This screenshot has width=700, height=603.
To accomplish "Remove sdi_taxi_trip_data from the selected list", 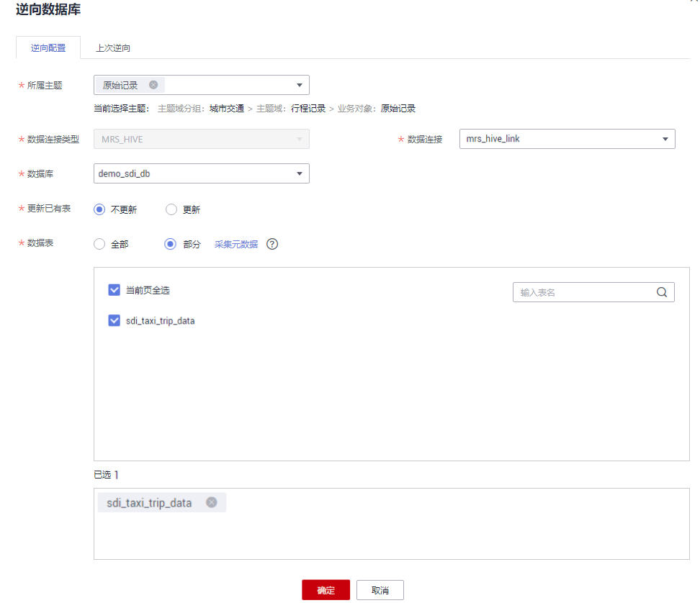I will (x=212, y=502).
